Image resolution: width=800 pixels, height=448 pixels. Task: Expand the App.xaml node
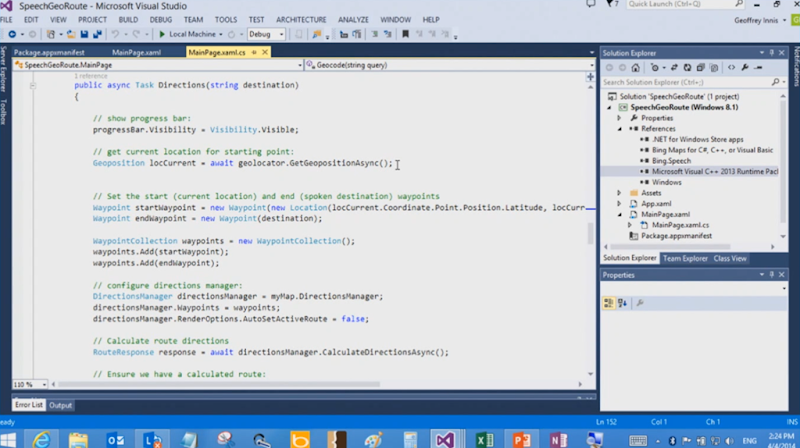619,204
